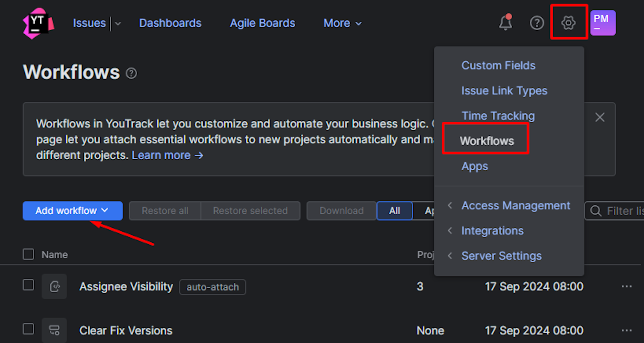Open the Add workflow dropdown
644x343 pixels.
pyautogui.click(x=73, y=211)
